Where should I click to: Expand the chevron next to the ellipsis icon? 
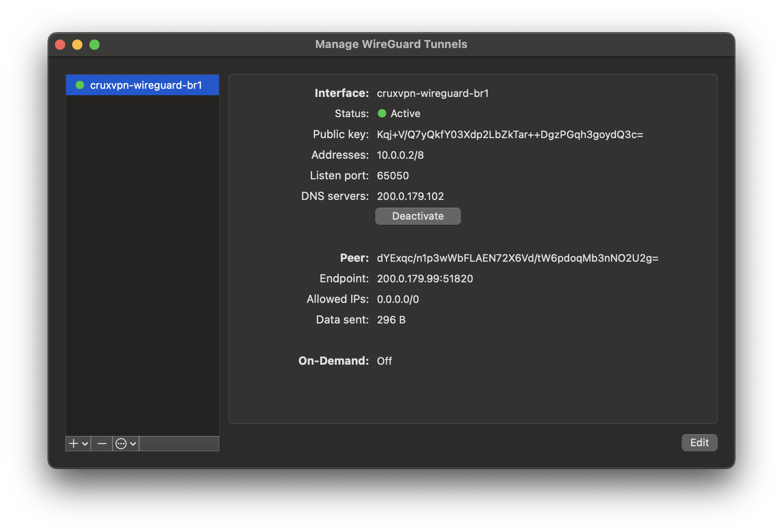pyautogui.click(x=133, y=444)
